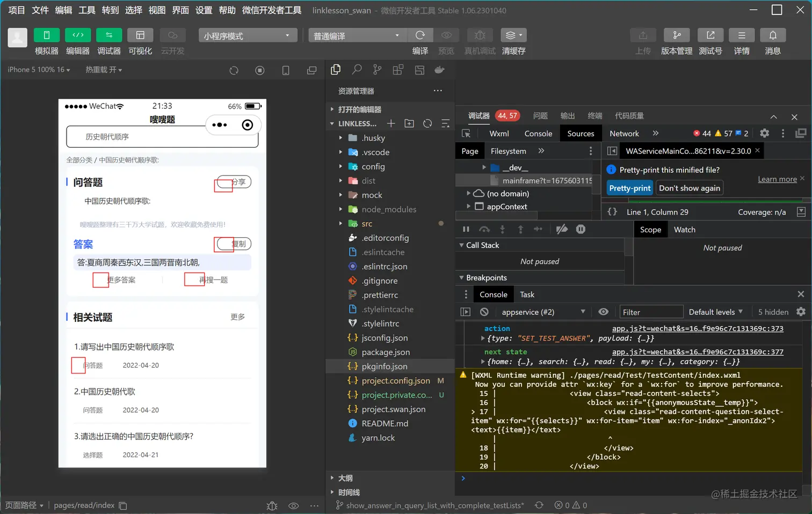Collapse all folders in explorer
This screenshot has height=514, width=812.
click(445, 123)
